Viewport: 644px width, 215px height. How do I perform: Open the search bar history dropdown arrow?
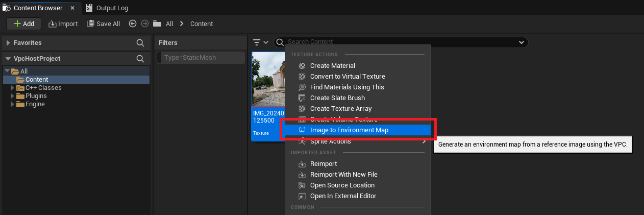coord(522,42)
